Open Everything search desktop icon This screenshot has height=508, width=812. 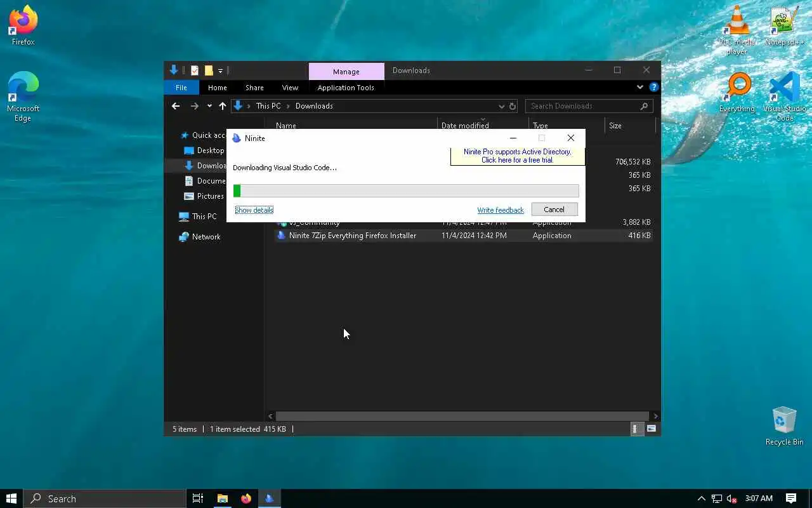pyautogui.click(x=737, y=93)
